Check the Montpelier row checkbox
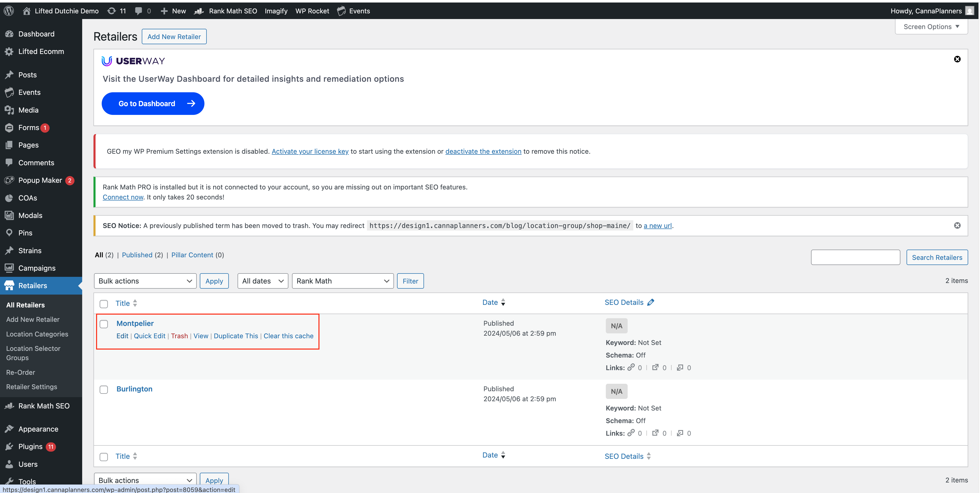 click(104, 324)
